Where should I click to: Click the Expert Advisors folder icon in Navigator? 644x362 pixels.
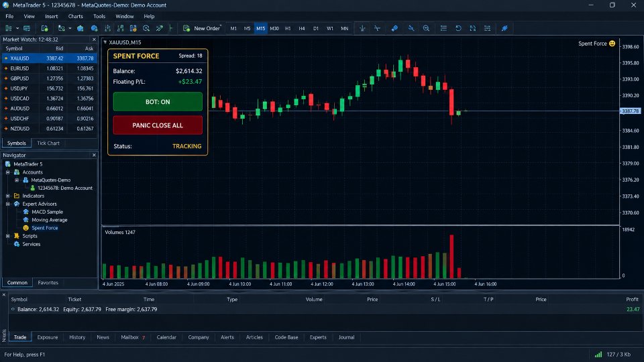tap(17, 204)
